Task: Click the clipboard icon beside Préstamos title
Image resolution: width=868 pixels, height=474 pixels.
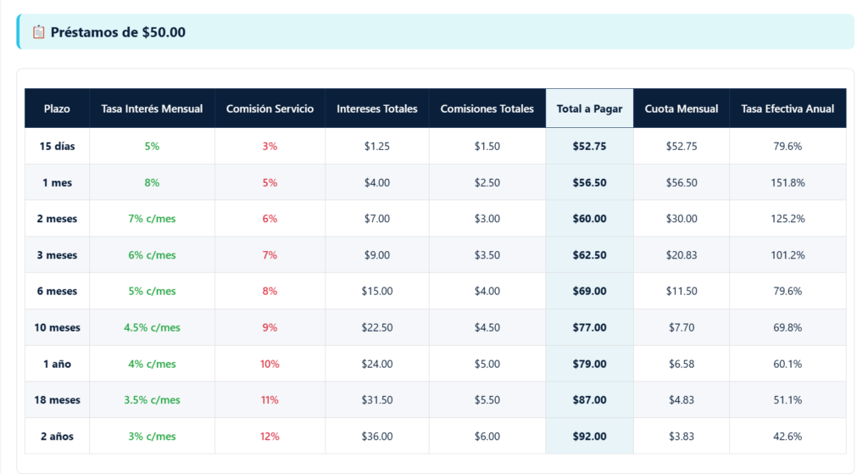Action: tap(38, 32)
